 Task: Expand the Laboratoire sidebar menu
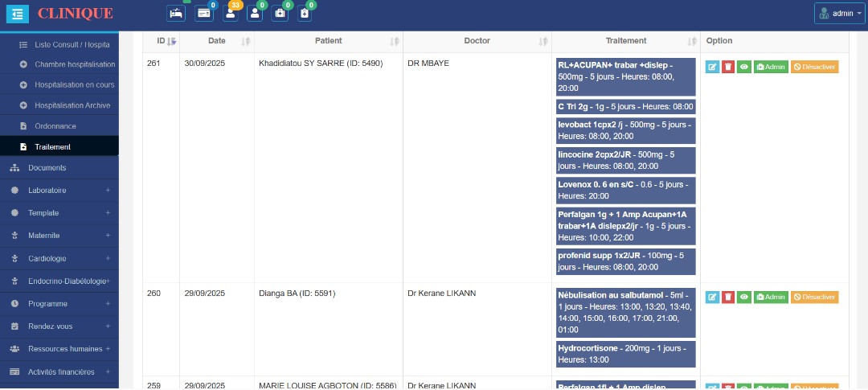click(x=59, y=191)
